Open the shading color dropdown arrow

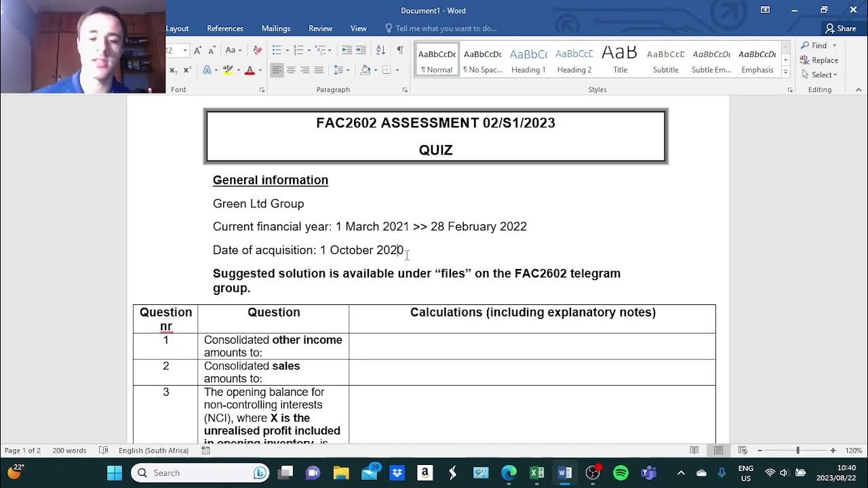[x=376, y=70]
